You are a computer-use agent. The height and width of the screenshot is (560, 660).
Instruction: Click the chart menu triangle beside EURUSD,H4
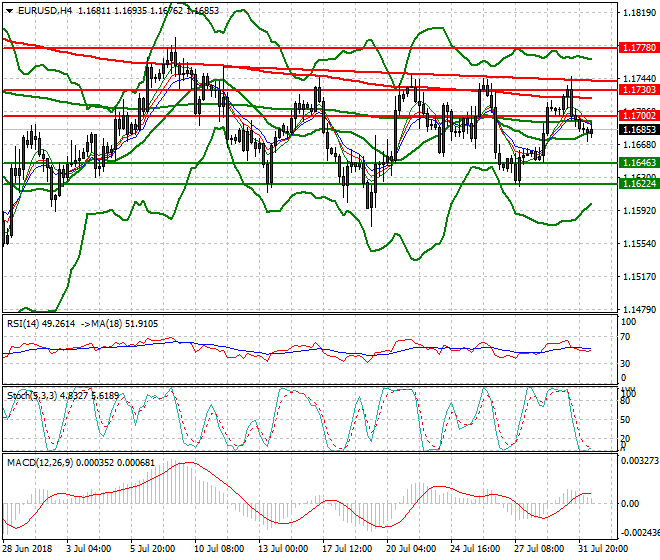coord(10,11)
